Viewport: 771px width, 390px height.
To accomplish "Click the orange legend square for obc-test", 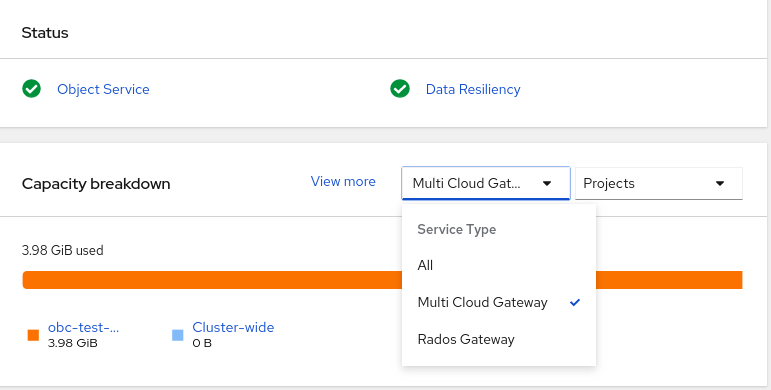I will 33,335.
